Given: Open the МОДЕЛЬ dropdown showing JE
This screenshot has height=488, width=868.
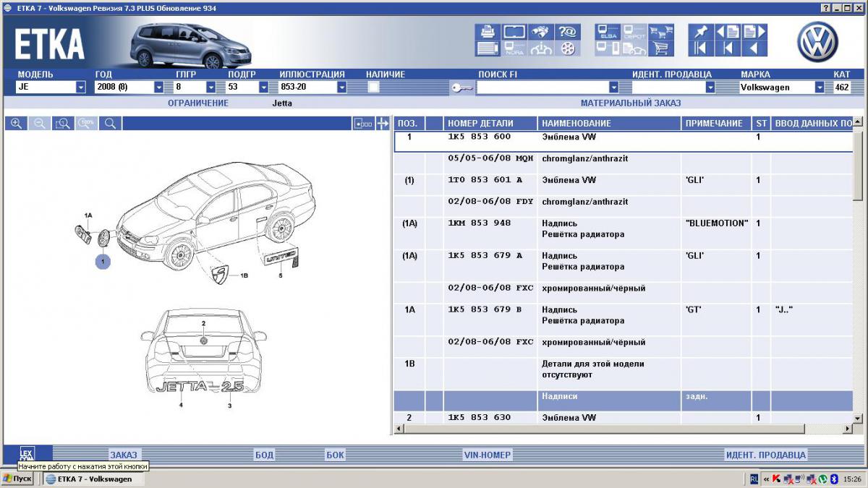Looking at the screenshot, I should 81,87.
